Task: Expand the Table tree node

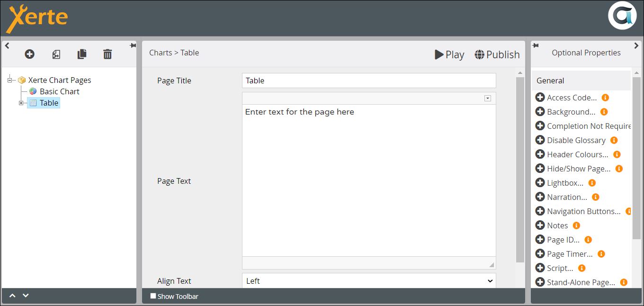Action: click(21, 103)
